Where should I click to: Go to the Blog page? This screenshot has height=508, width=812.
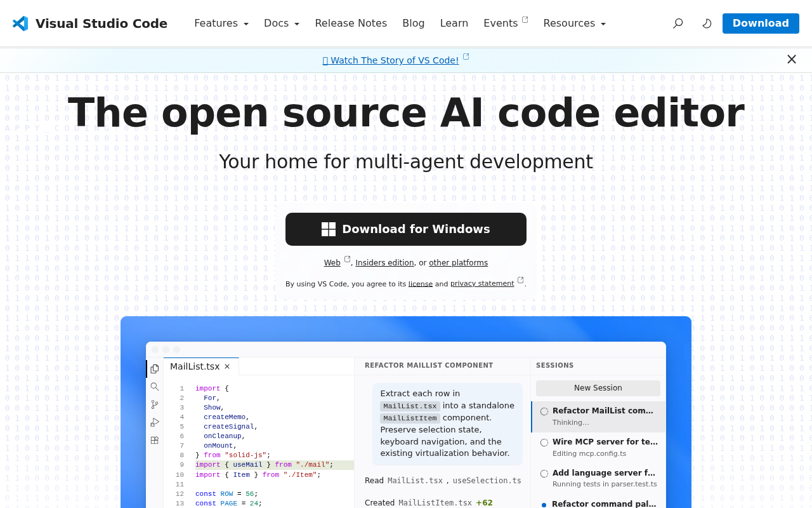(414, 23)
